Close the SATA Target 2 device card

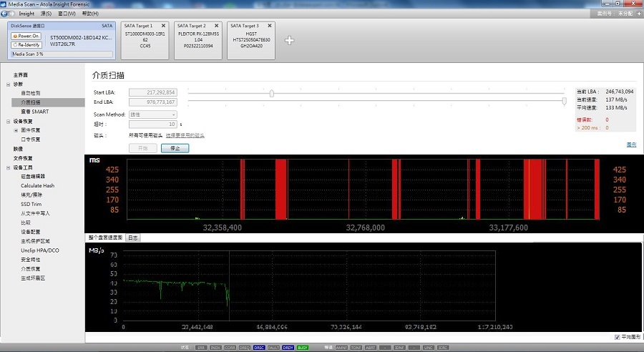217,26
